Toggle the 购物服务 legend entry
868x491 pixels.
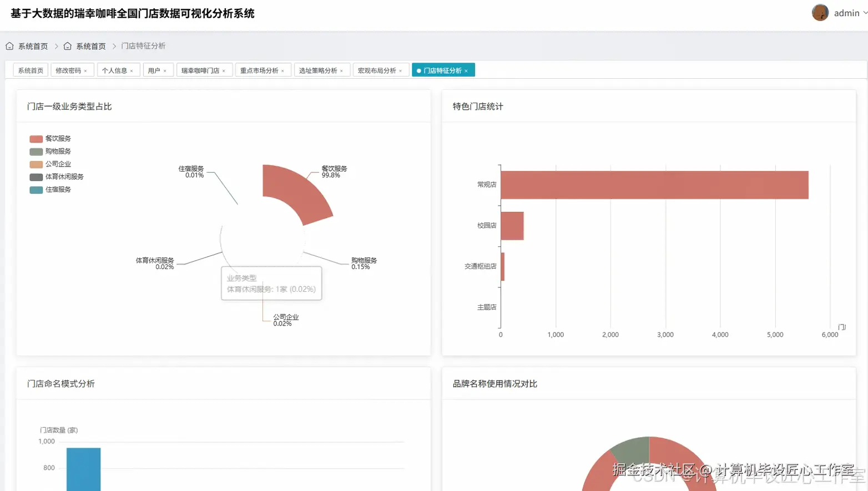click(x=51, y=151)
